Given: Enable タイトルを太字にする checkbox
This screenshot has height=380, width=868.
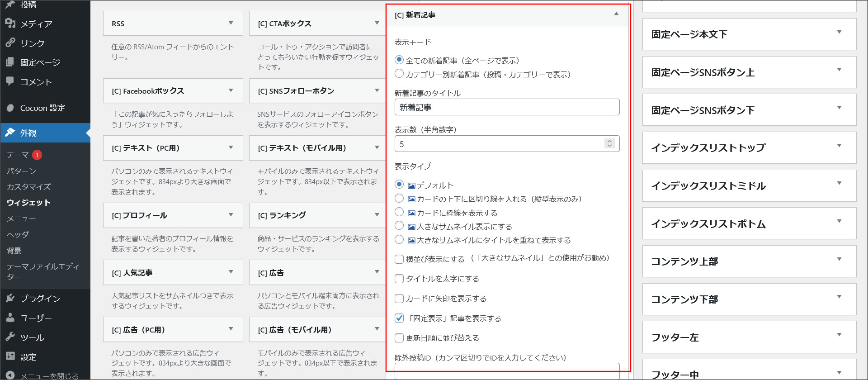Looking at the screenshot, I should tap(399, 279).
